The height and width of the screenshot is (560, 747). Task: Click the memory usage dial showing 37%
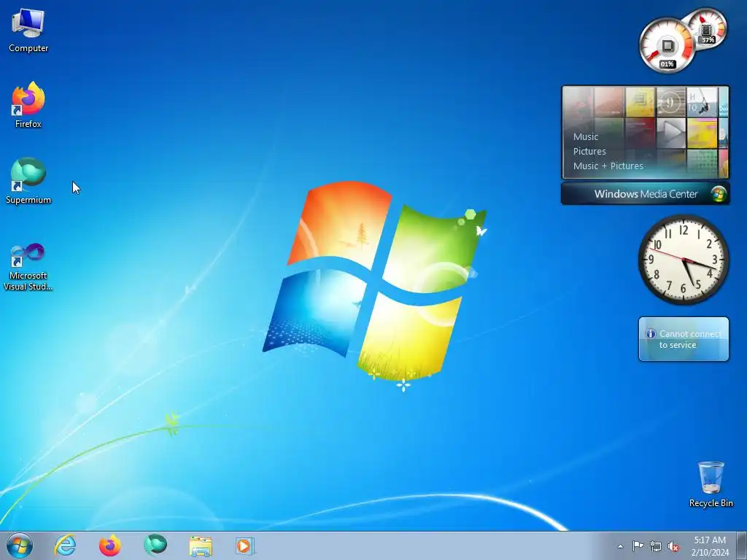708,28
